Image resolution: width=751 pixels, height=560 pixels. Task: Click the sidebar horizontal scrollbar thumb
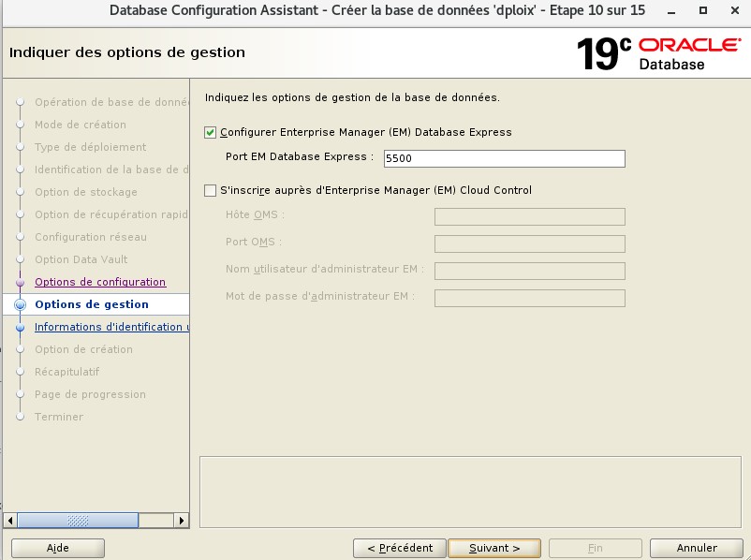tap(78, 521)
